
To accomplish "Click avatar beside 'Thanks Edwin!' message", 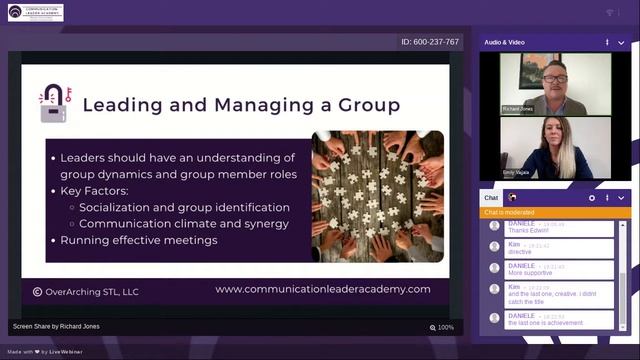I will coord(494,226).
